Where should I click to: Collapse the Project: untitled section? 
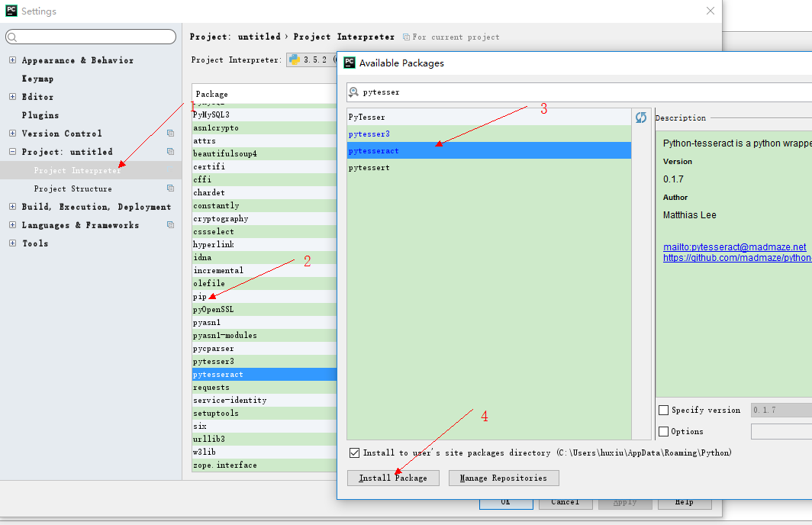coord(12,152)
